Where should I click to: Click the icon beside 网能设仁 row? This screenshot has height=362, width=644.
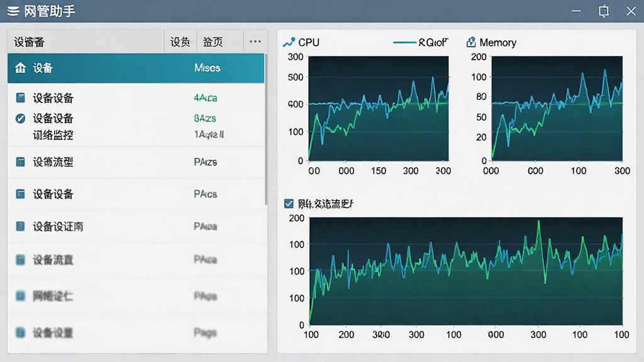click(x=20, y=295)
